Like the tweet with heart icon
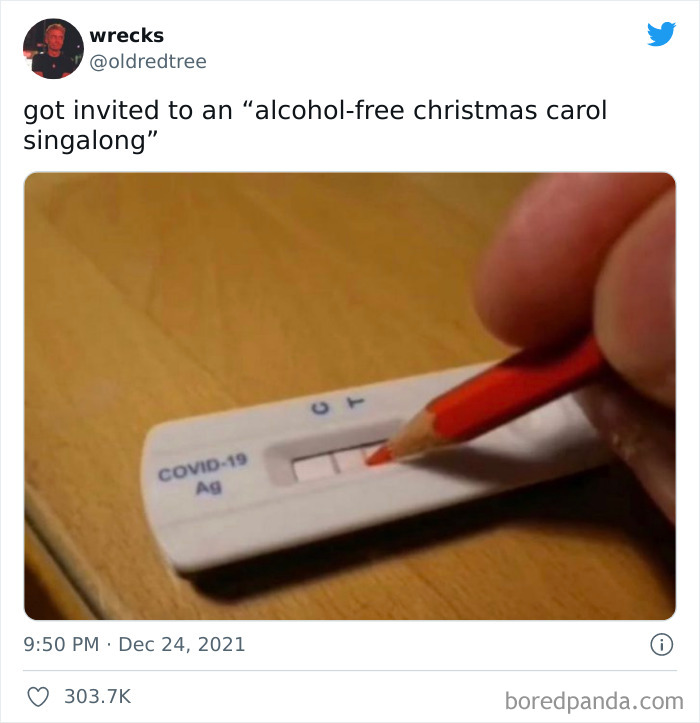700x723 pixels. coord(38,696)
